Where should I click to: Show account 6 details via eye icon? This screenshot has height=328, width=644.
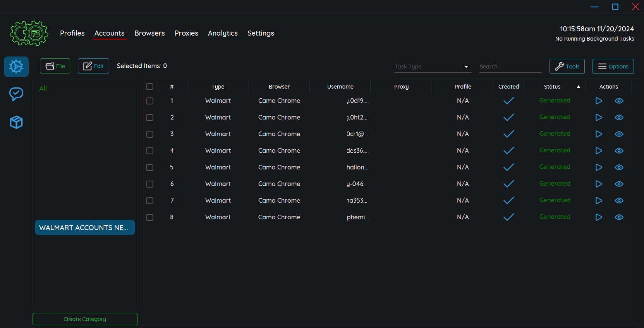(619, 184)
